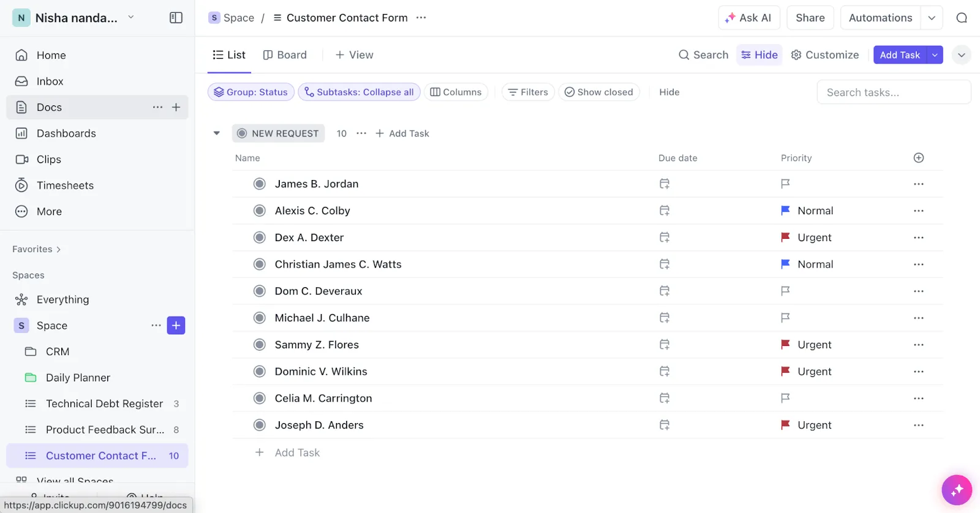Open Filters
The height and width of the screenshot is (513, 980).
tap(528, 92)
